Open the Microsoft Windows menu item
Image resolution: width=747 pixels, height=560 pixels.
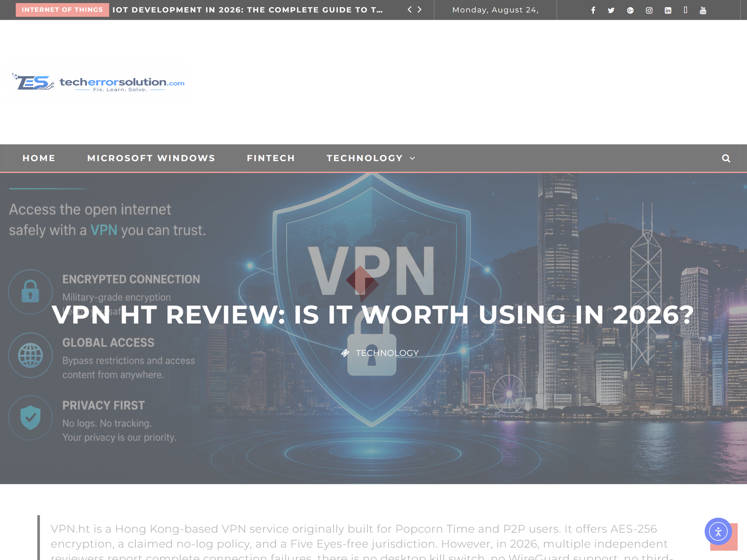point(151,158)
